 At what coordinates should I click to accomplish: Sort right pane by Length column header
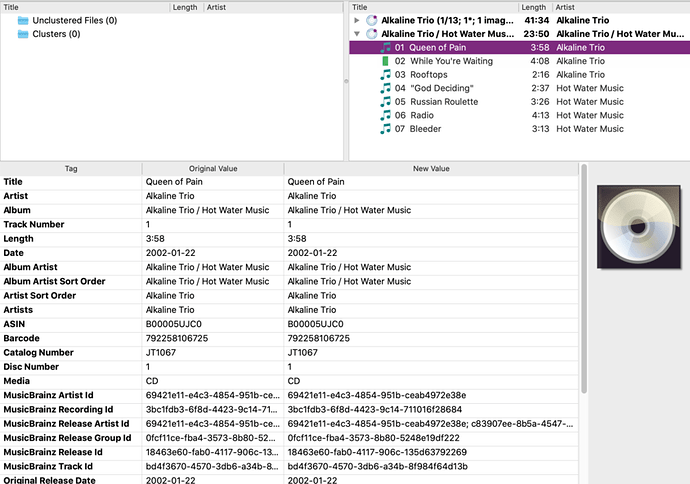536,7
